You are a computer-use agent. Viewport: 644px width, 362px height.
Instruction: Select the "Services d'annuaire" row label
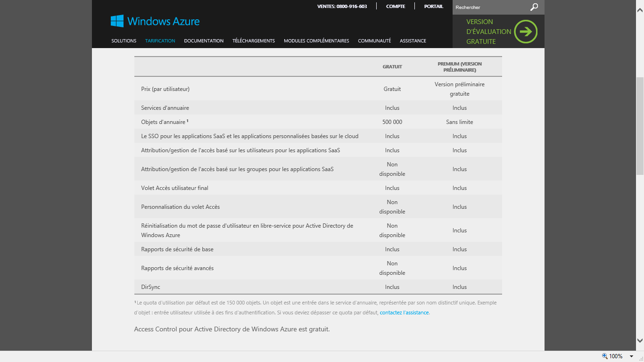(x=165, y=108)
